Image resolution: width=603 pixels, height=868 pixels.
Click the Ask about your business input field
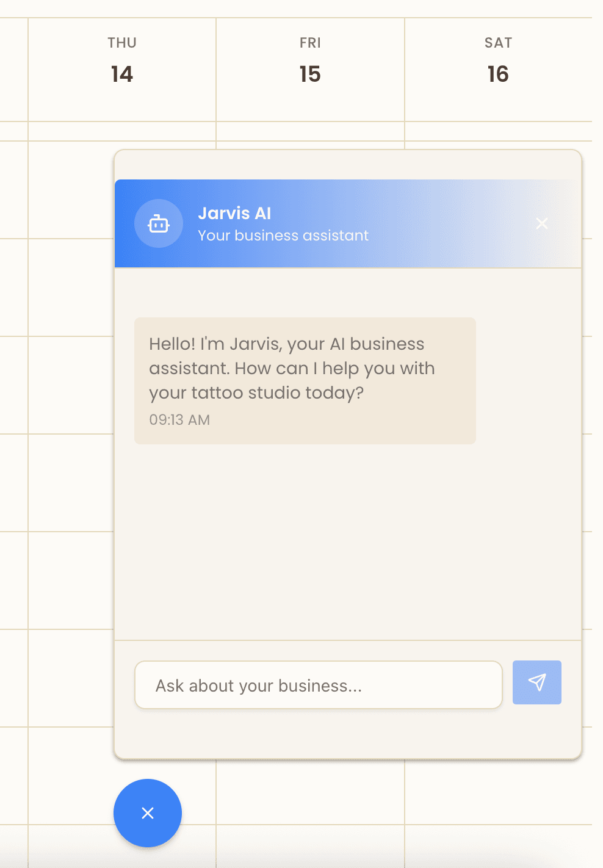[x=319, y=685]
